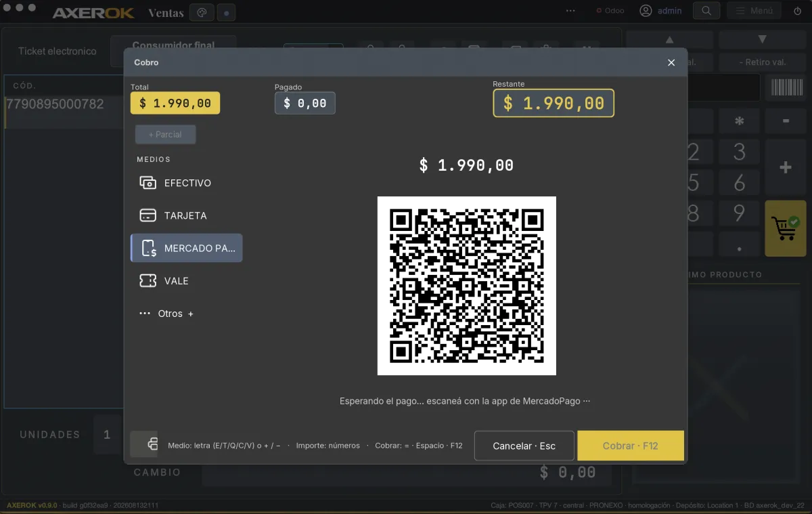Click the UNIDADES quantity field
Screen dimensions: 812x514
(107, 434)
